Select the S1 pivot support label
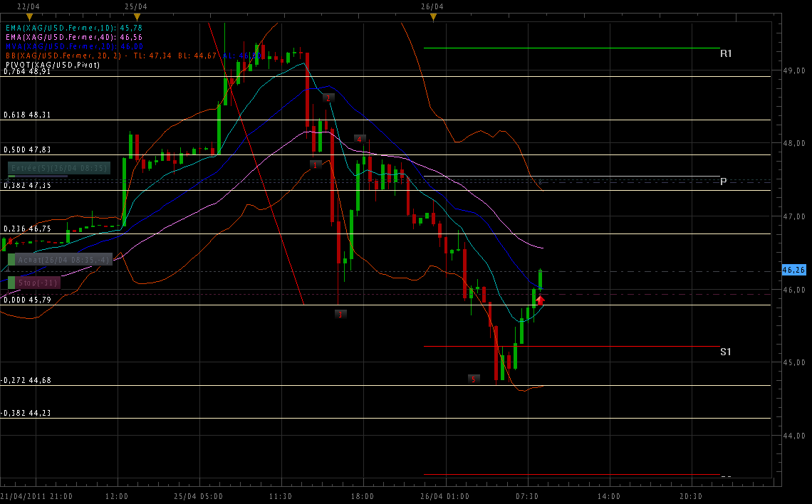 [x=726, y=352]
